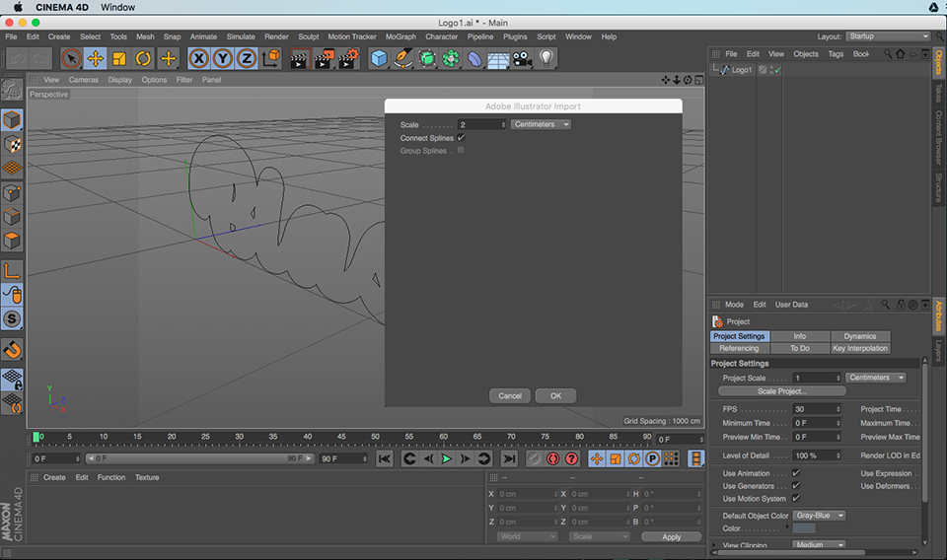Open the Sculpt menu
The image size is (947, 560).
(308, 36)
